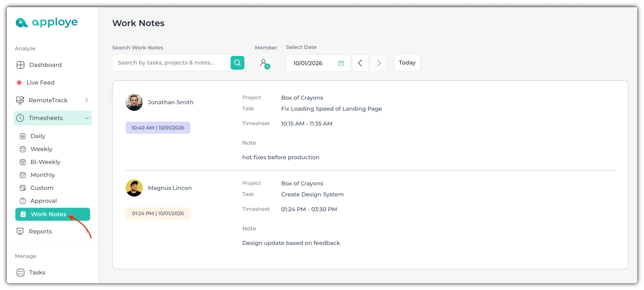Open the Tasks section icon
Viewport: 644px width, 290px height.
point(21,273)
